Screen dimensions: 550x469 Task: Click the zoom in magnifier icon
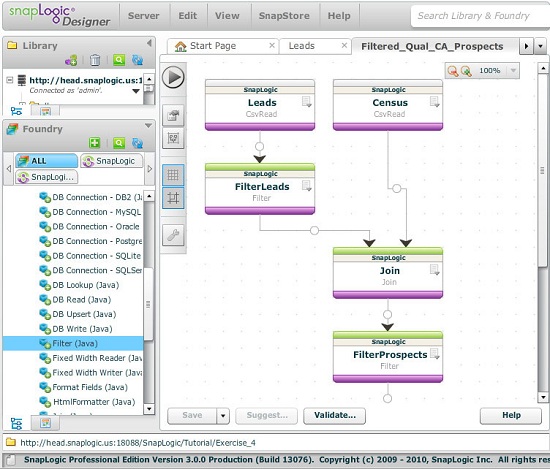(x=466, y=71)
